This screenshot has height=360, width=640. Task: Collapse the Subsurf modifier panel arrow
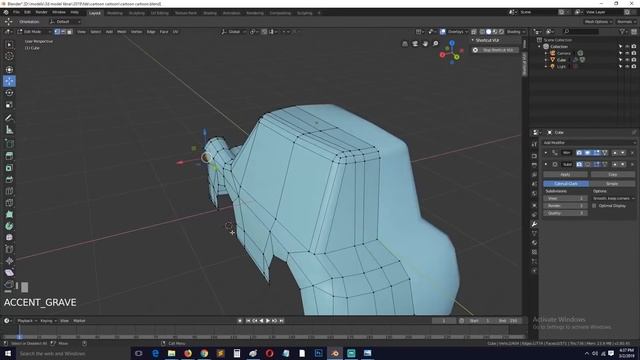pyautogui.click(x=546, y=164)
